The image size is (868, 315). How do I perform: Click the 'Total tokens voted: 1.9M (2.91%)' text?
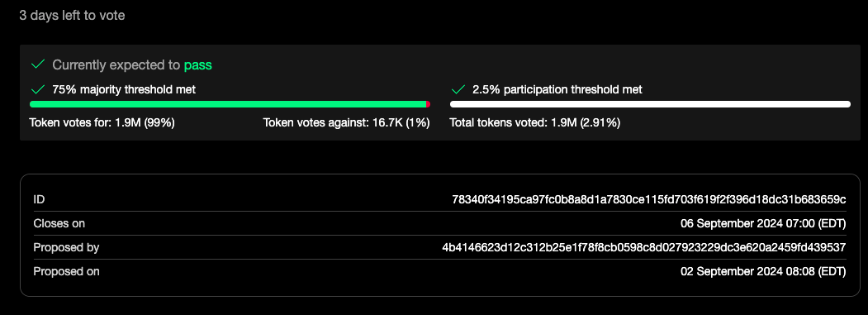534,123
